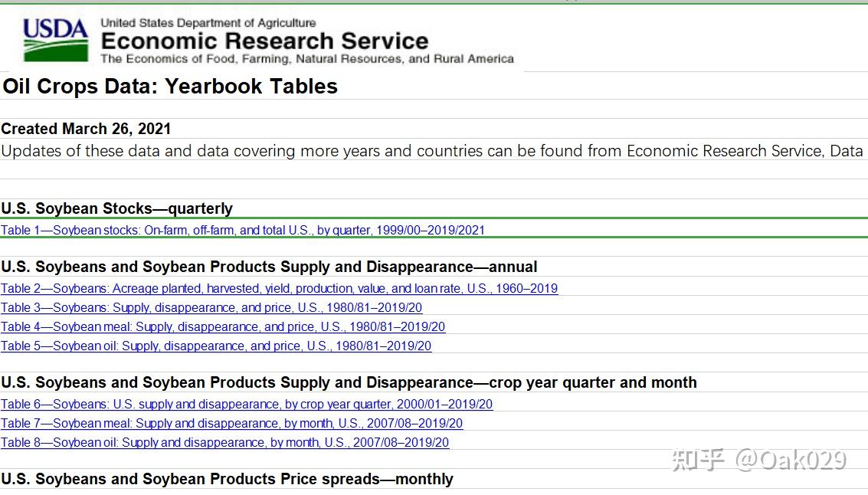This screenshot has width=868, height=495.
Task: Click the Economic Research Service banner title
Action: pyautogui.click(x=264, y=41)
